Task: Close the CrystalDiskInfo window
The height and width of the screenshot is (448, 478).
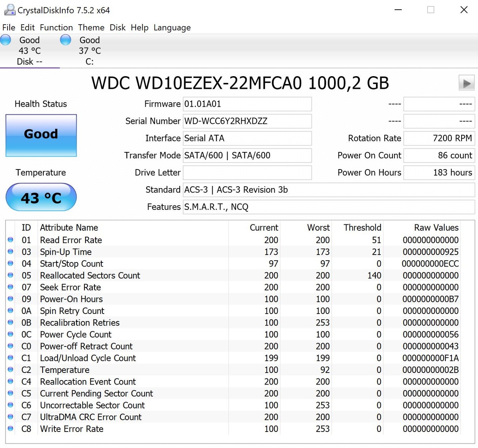Action: click(464, 10)
